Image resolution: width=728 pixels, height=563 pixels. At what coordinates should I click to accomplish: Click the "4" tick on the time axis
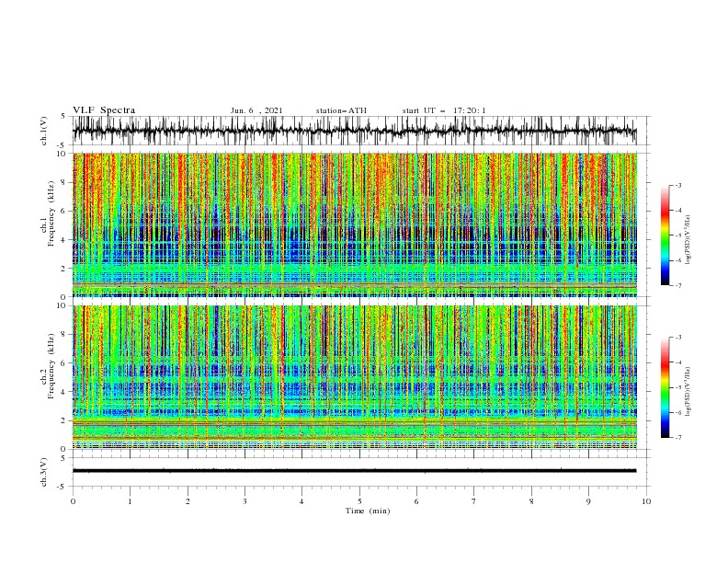coord(301,501)
